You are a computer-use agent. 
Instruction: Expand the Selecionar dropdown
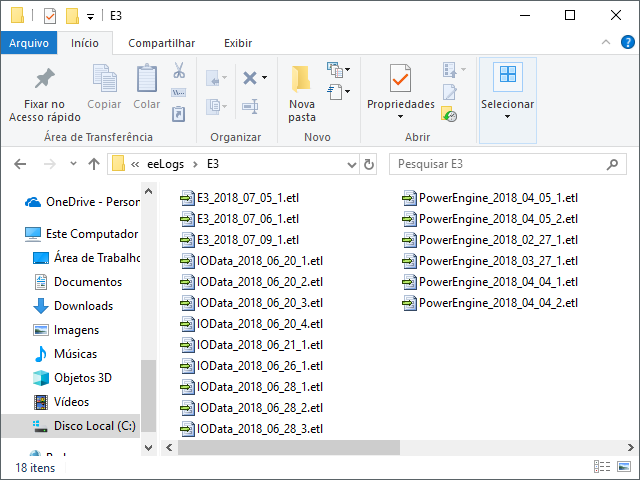pyautogui.click(x=507, y=116)
